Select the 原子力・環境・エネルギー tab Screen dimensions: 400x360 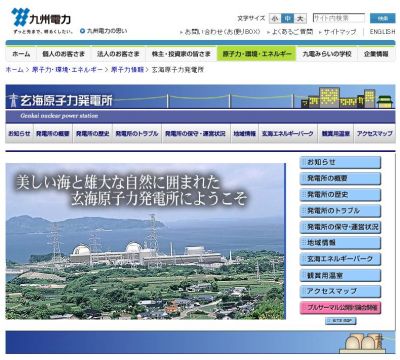(x=256, y=54)
